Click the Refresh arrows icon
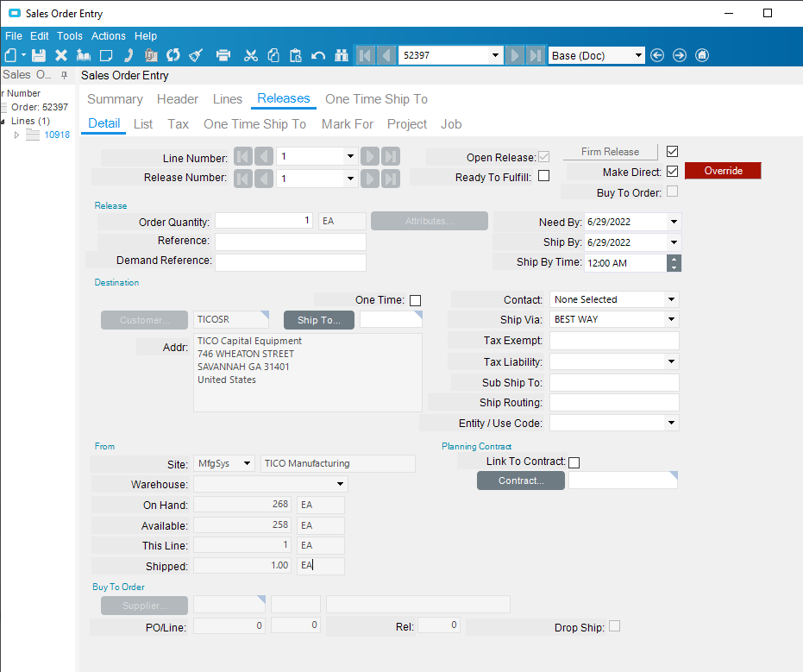Viewport: 803px width, 672px height. click(173, 55)
